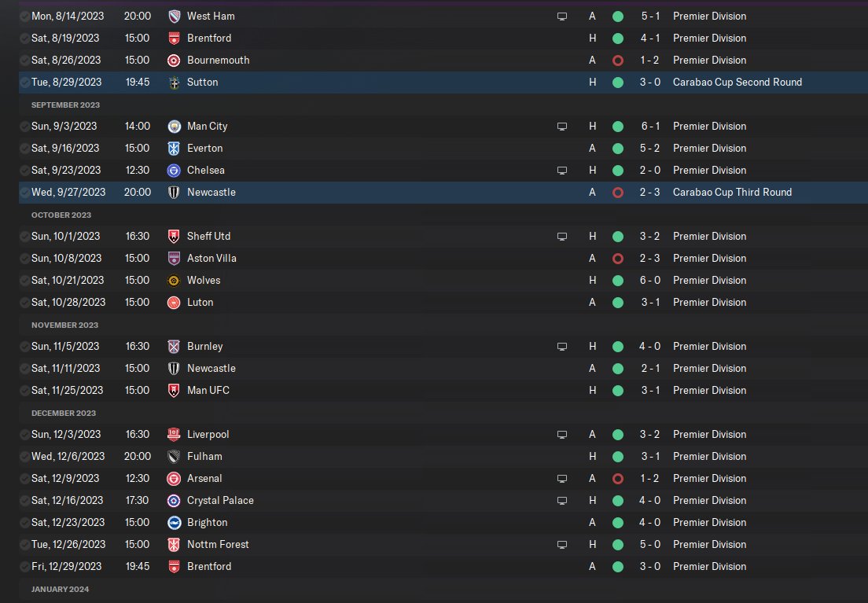Open the Carabao Cup Second Round competition link
The height and width of the screenshot is (603, 868).
coord(737,82)
